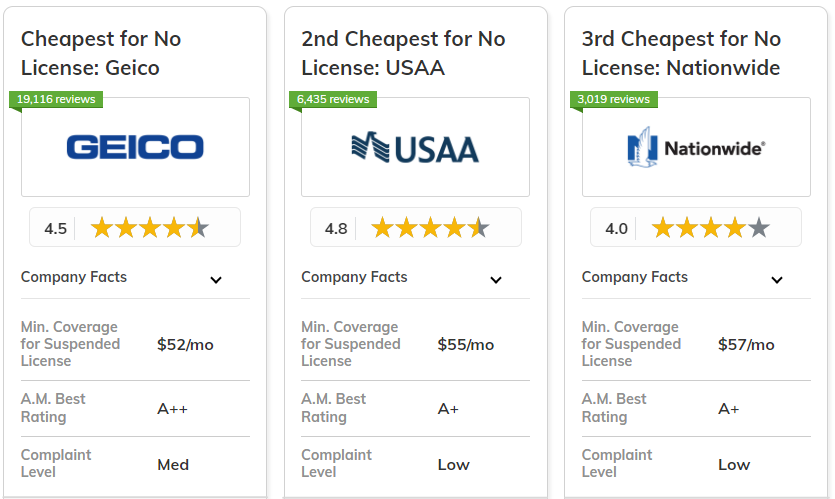Click the Geico logo image

click(135, 147)
